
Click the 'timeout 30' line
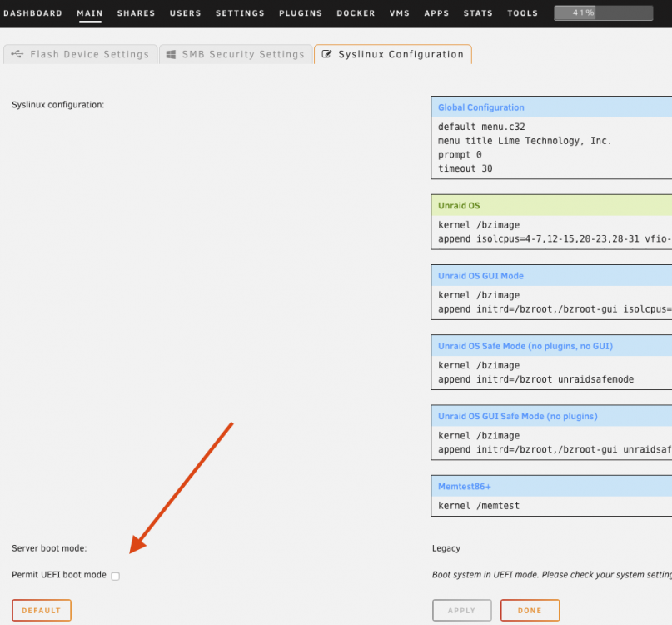pos(465,168)
